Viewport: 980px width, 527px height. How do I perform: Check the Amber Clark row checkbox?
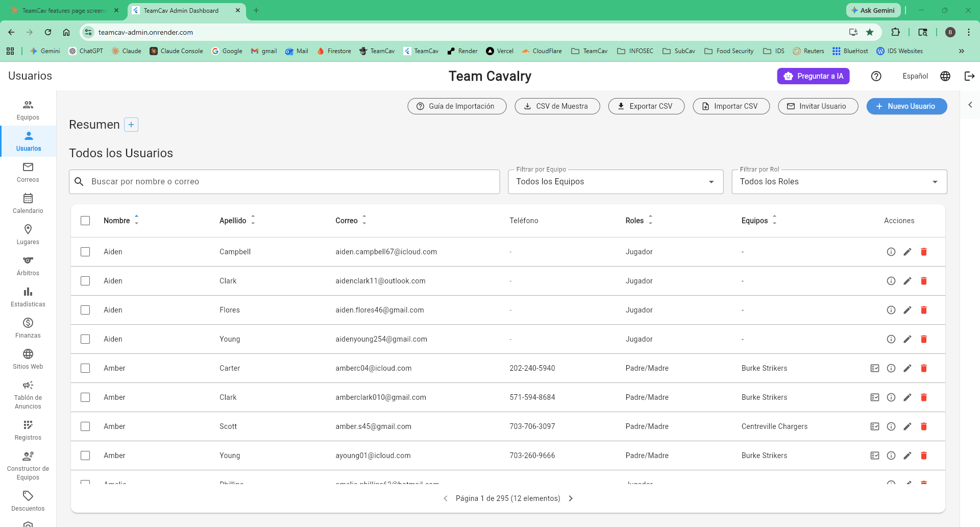[85, 397]
